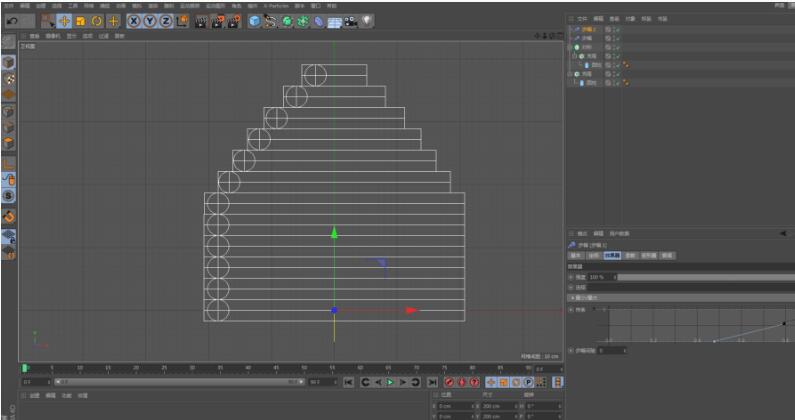795x420 pixels.
Task: Click the timeline scrubber at frame 0
Action: pyautogui.click(x=25, y=369)
